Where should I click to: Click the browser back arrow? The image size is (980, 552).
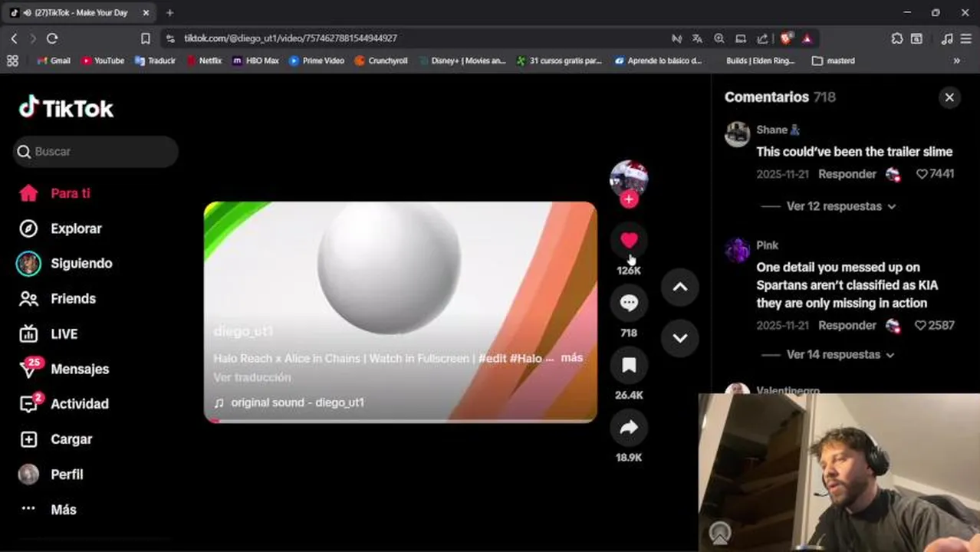click(x=14, y=38)
